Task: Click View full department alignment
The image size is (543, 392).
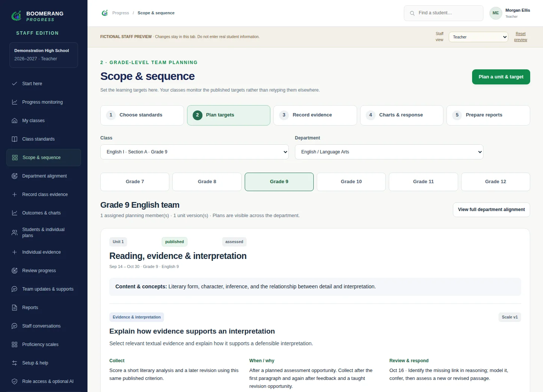Action: [491, 210]
